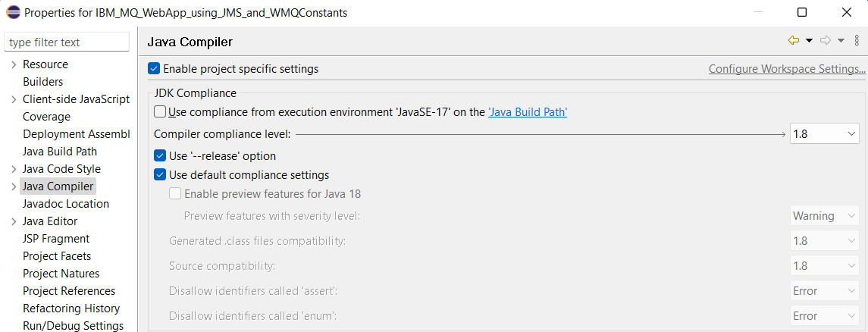The height and width of the screenshot is (332, 868).
Task: Maximize the Properties window
Action: [801, 12]
